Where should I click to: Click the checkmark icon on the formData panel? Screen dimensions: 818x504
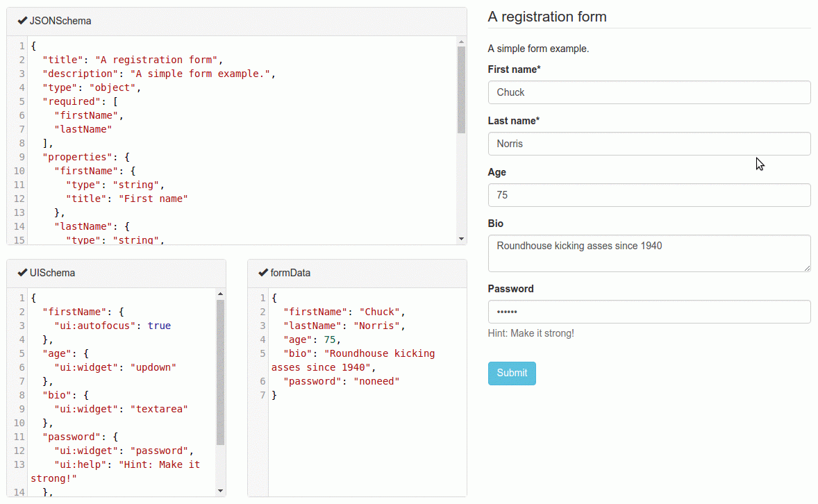[262, 273]
